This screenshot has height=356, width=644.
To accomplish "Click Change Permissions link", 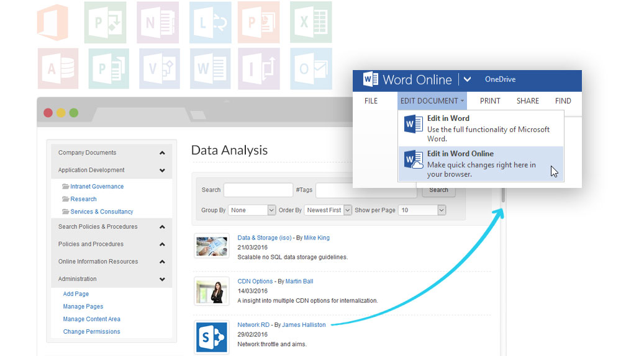I will [91, 331].
